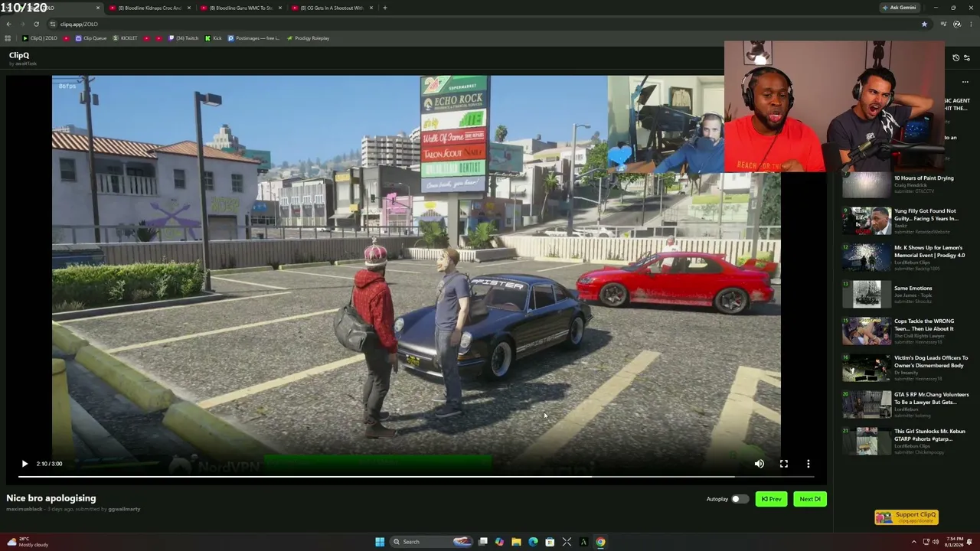980x551 pixels.
Task: Open the weather widget on the taskbar
Action: click(x=26, y=542)
